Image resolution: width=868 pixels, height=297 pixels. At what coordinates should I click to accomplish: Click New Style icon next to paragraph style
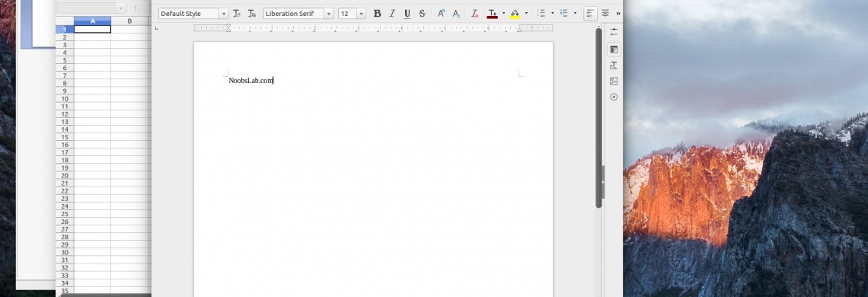[252, 13]
